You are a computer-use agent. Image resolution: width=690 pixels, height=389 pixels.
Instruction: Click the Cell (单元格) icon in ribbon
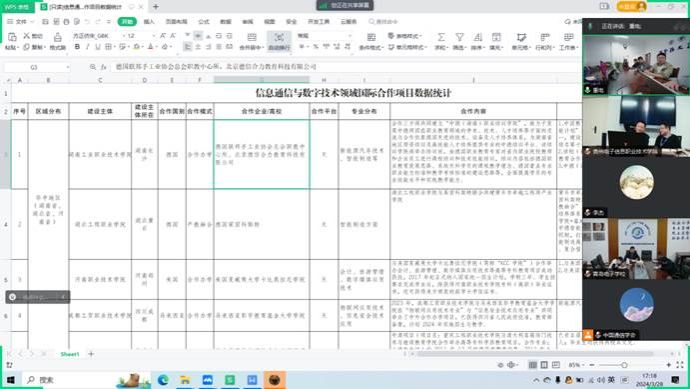click(x=521, y=37)
